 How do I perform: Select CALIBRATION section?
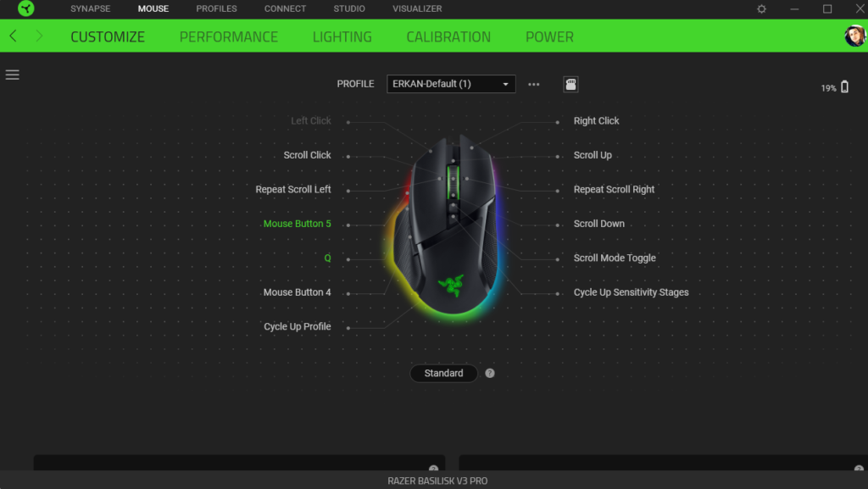tap(448, 36)
